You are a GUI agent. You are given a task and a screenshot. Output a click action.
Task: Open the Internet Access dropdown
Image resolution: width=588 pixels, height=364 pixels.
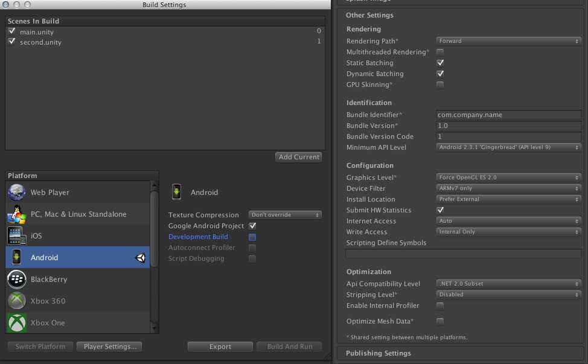[x=508, y=221]
